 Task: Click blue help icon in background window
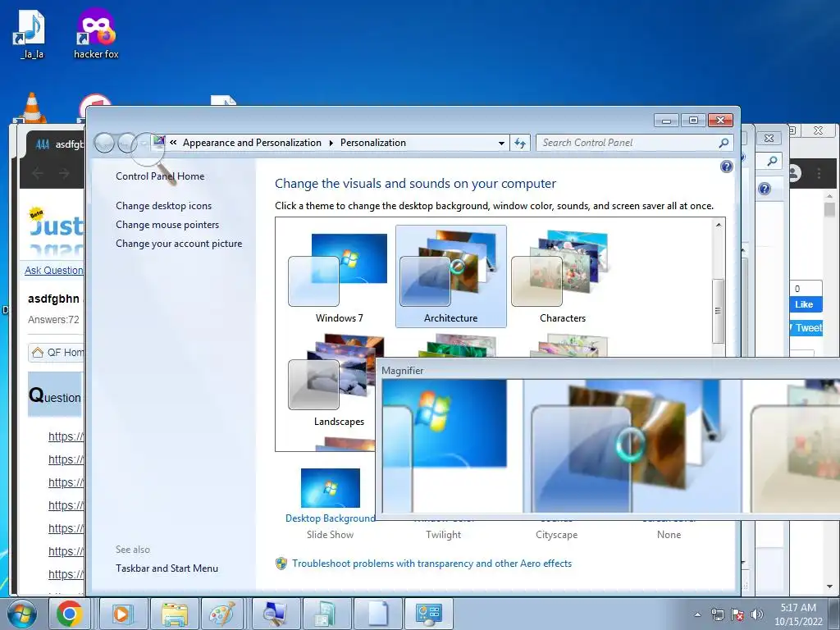tap(765, 189)
